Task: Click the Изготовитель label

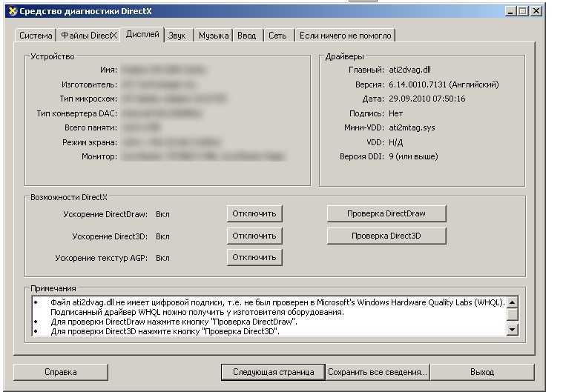Action: [90, 84]
